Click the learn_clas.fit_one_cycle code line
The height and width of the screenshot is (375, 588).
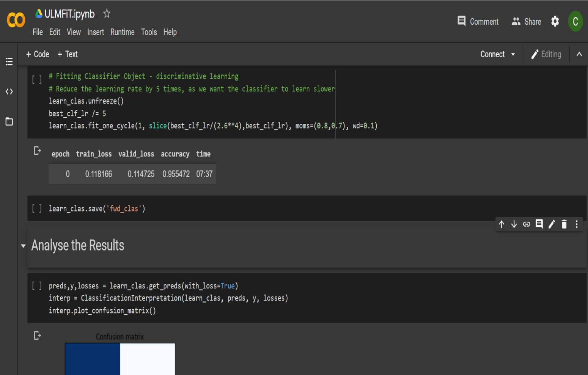[x=213, y=126]
